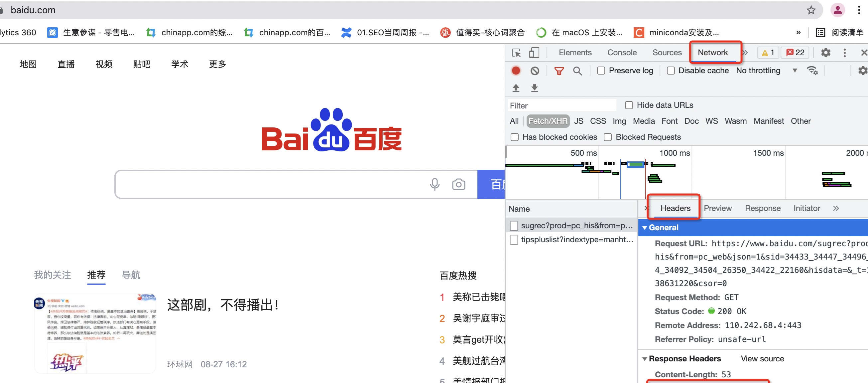The width and height of the screenshot is (868, 383).
Task: Open Baidu image search camera
Action: coord(458,184)
